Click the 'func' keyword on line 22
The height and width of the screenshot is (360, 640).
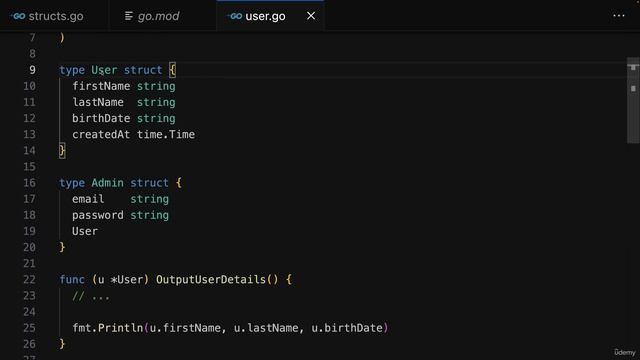coord(72,280)
